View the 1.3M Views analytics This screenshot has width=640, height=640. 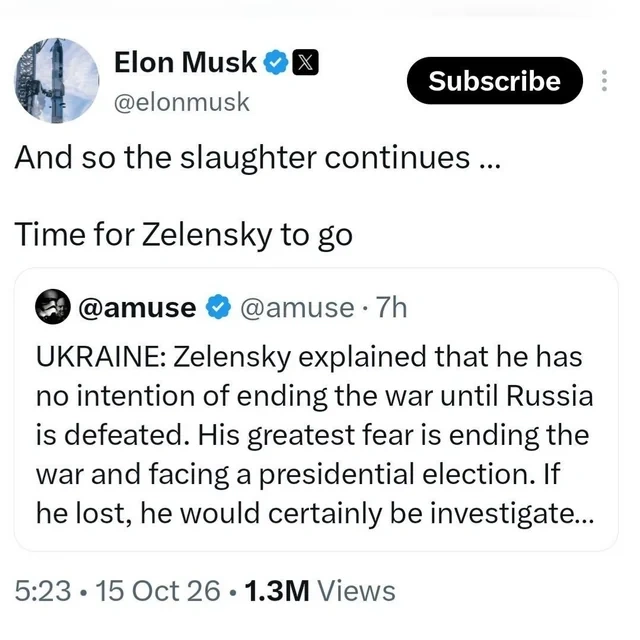click(320, 591)
